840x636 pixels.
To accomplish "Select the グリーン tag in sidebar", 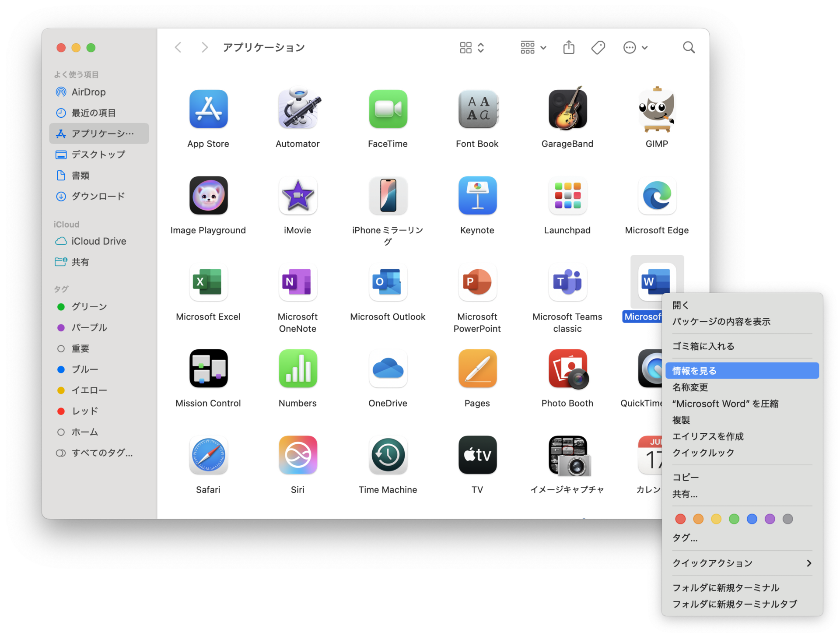I will [x=99, y=307].
